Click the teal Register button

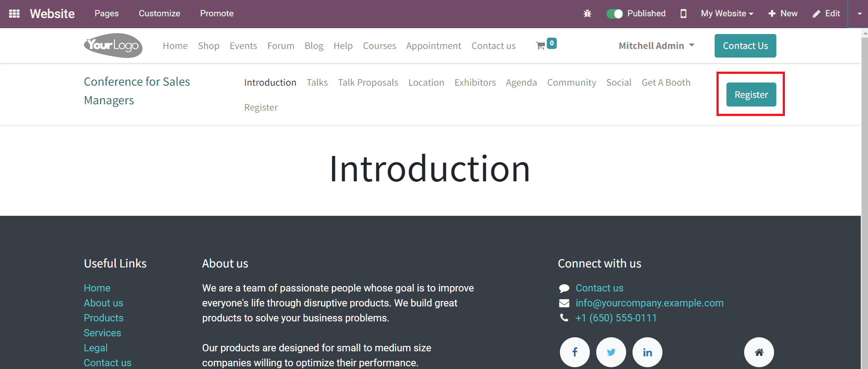(751, 95)
